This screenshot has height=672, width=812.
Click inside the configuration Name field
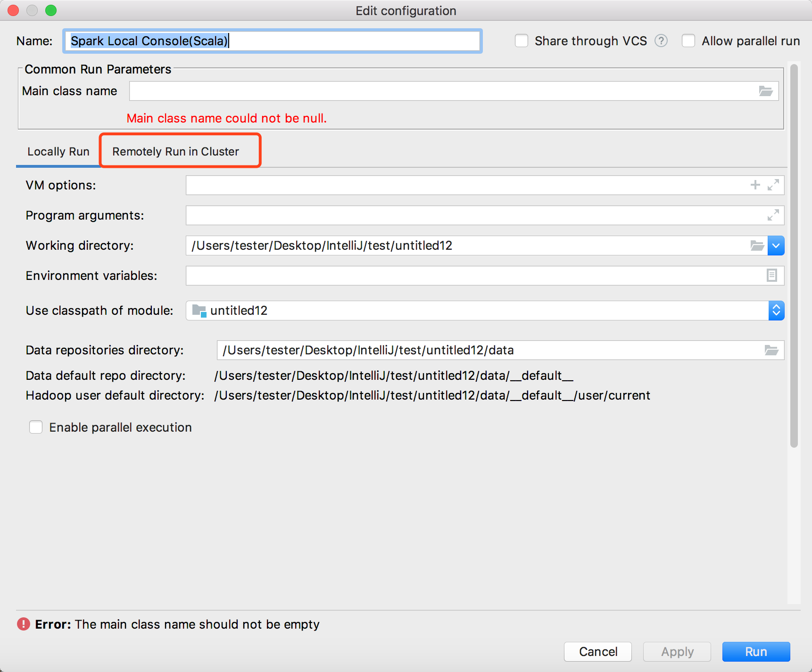[x=272, y=41]
